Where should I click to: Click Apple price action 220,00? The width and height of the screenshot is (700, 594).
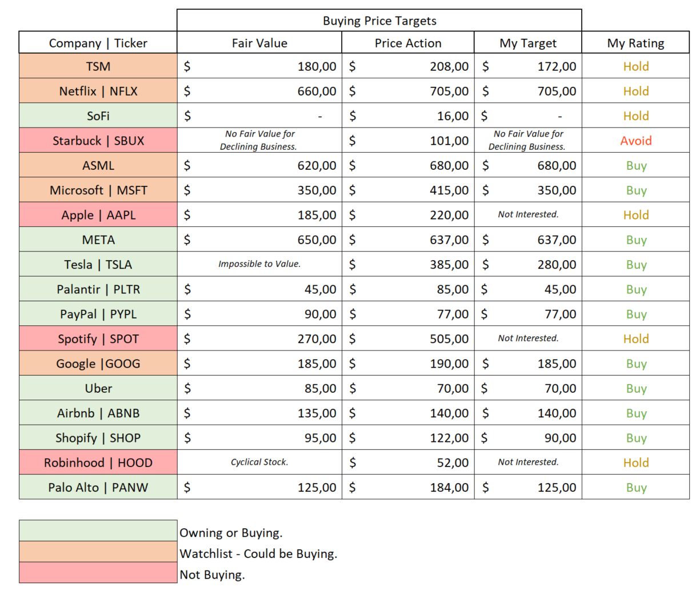[408, 215]
